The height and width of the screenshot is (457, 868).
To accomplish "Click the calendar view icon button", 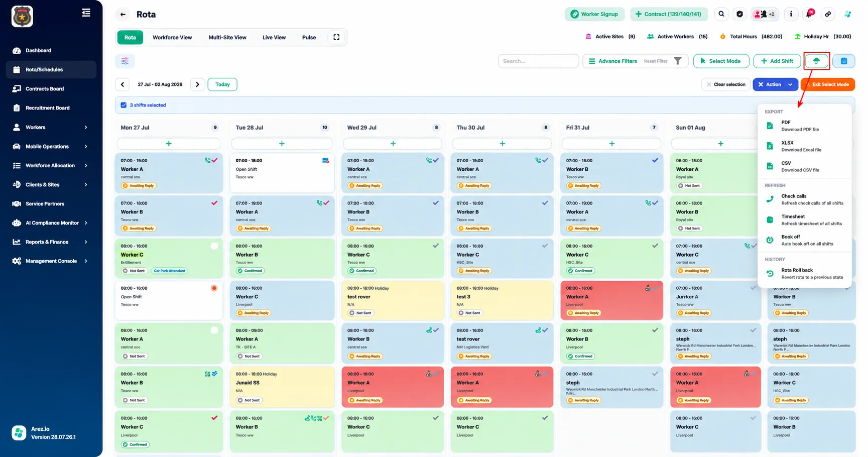I will pyautogui.click(x=844, y=61).
